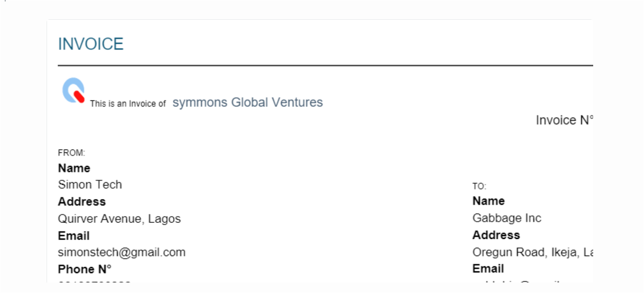
Task: Click the simonstech@gmail.com email address
Action: 122,252
